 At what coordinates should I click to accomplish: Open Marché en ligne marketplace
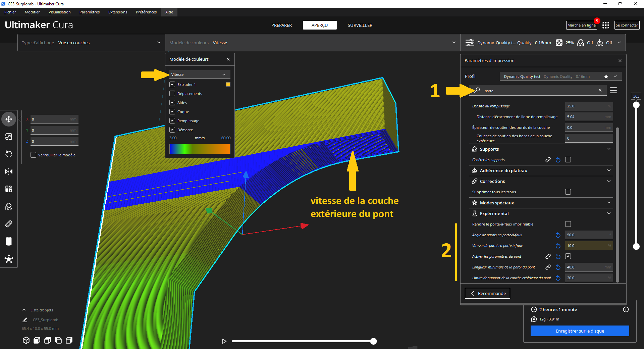pyautogui.click(x=582, y=25)
